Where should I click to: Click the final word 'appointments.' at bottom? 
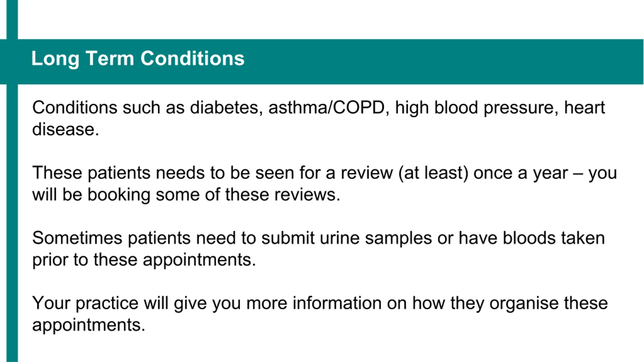pyautogui.click(x=89, y=325)
